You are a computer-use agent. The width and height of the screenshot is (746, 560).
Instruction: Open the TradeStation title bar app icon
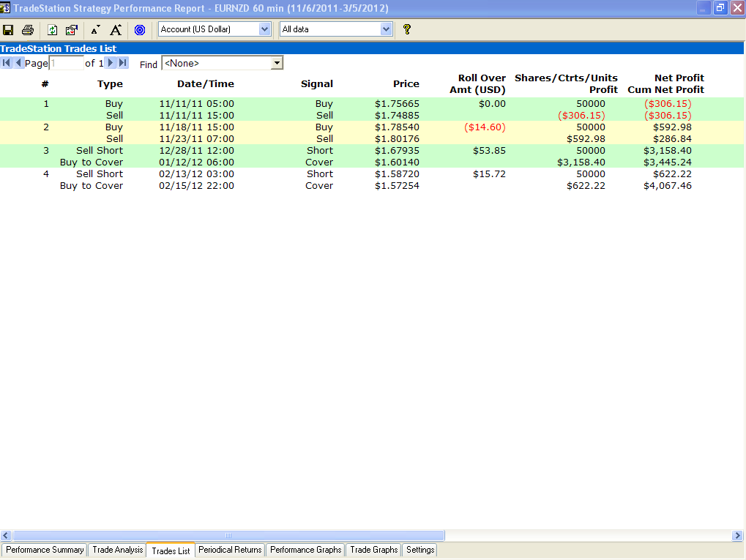5,7
